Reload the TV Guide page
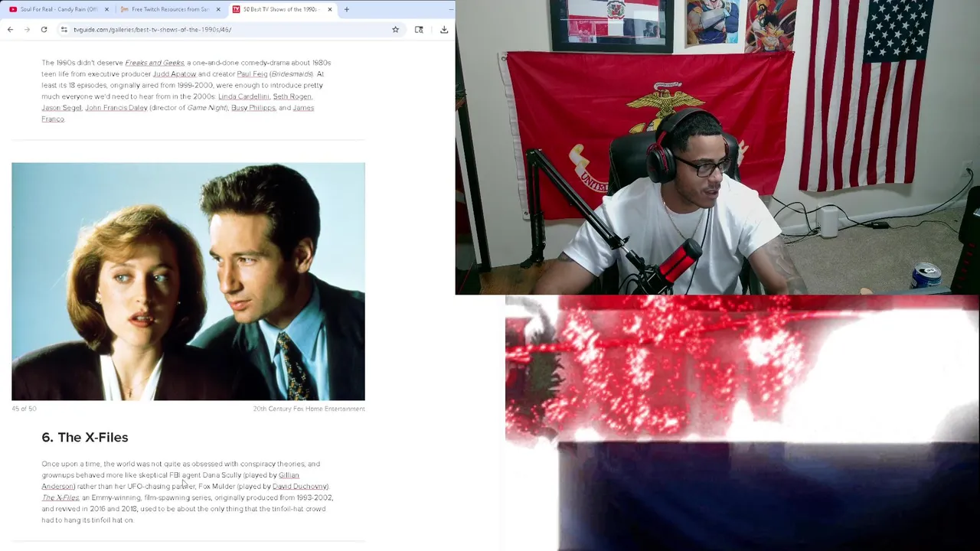 pyautogui.click(x=44, y=29)
